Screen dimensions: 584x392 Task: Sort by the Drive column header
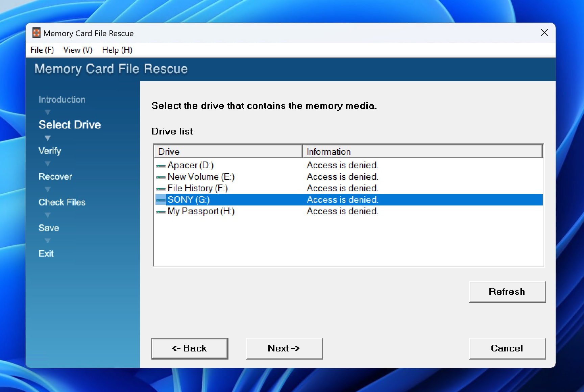point(228,151)
